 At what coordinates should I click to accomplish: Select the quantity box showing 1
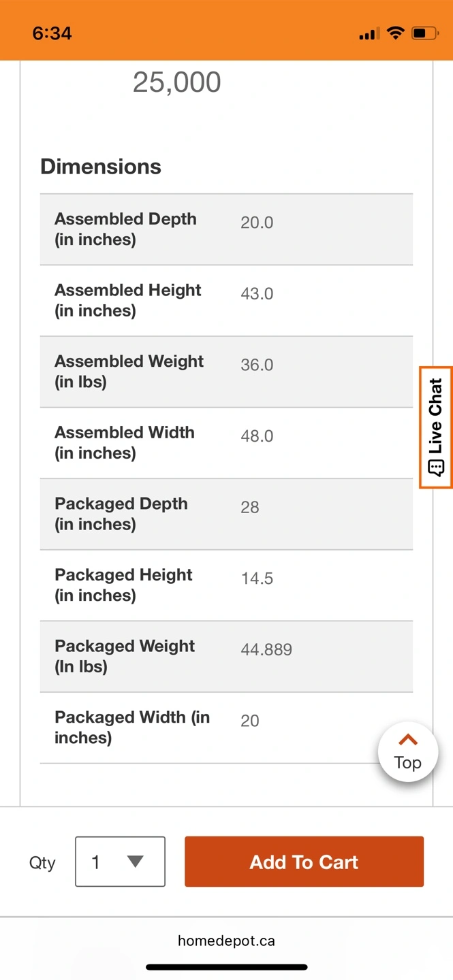tap(120, 862)
